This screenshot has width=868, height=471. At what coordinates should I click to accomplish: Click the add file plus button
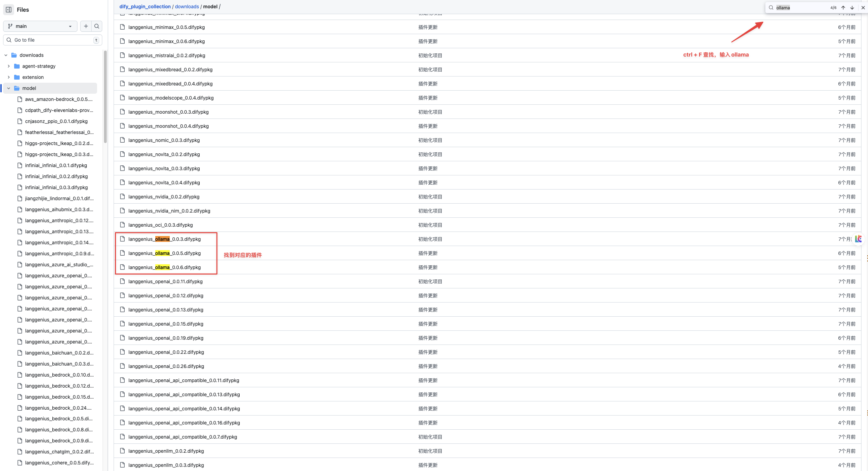(86, 26)
